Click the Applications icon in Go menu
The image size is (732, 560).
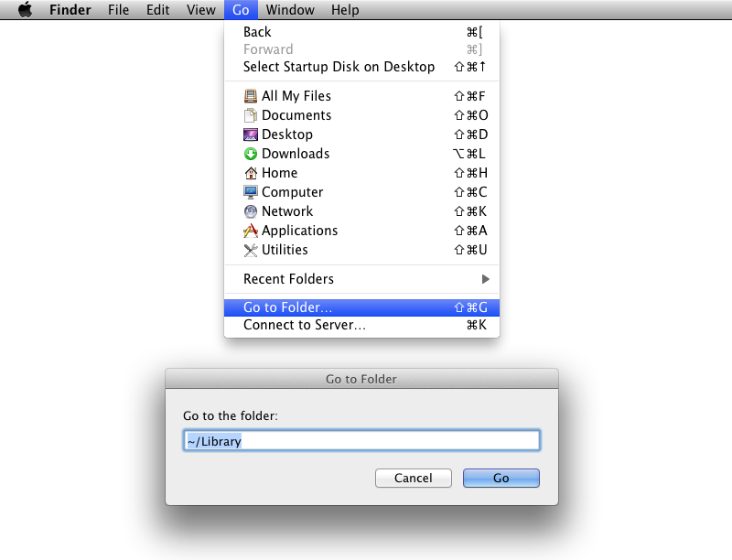click(251, 231)
